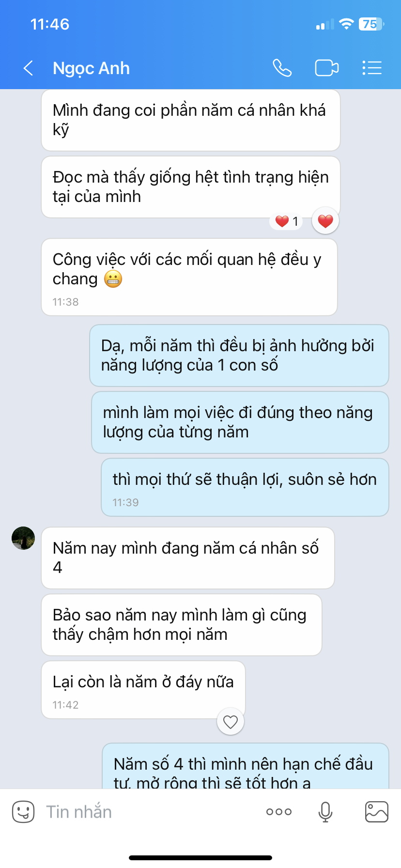Open the chat options list menu

372,68
